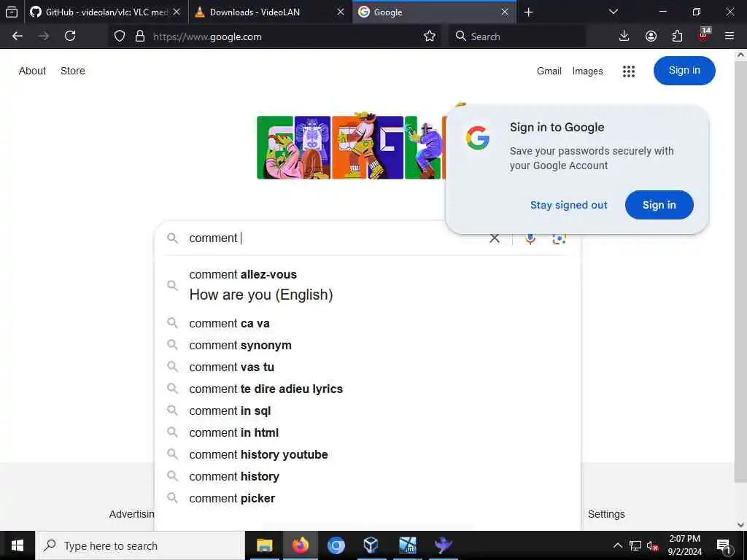Image resolution: width=747 pixels, height=560 pixels.
Task: Click the Google search input with comment
Action: pyautogui.click(x=333, y=238)
